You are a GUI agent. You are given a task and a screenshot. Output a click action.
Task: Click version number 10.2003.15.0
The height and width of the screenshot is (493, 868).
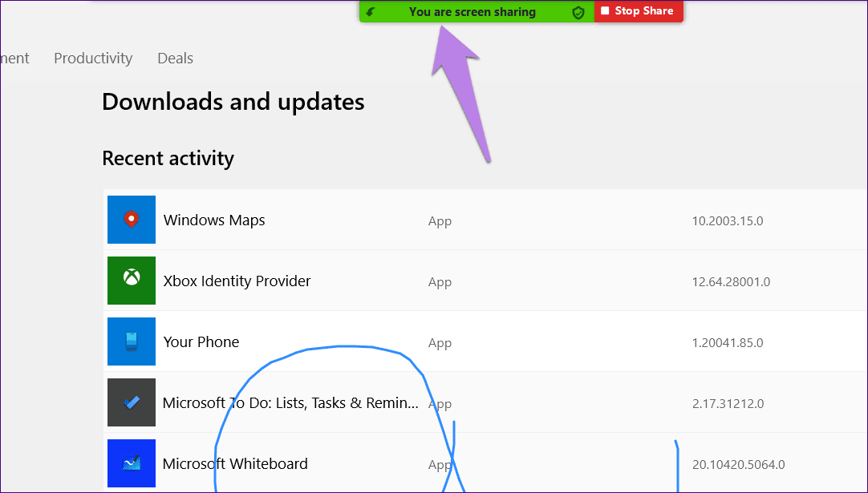tap(728, 220)
